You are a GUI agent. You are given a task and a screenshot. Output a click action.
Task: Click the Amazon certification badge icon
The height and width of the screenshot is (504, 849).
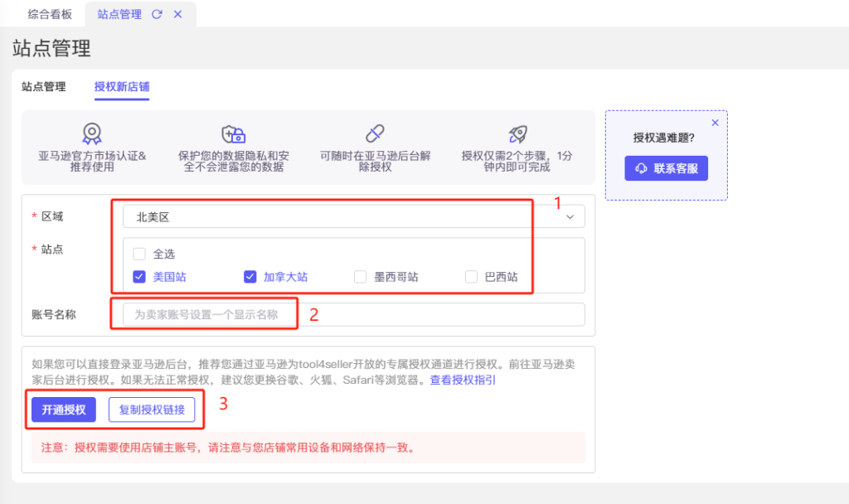click(x=92, y=133)
